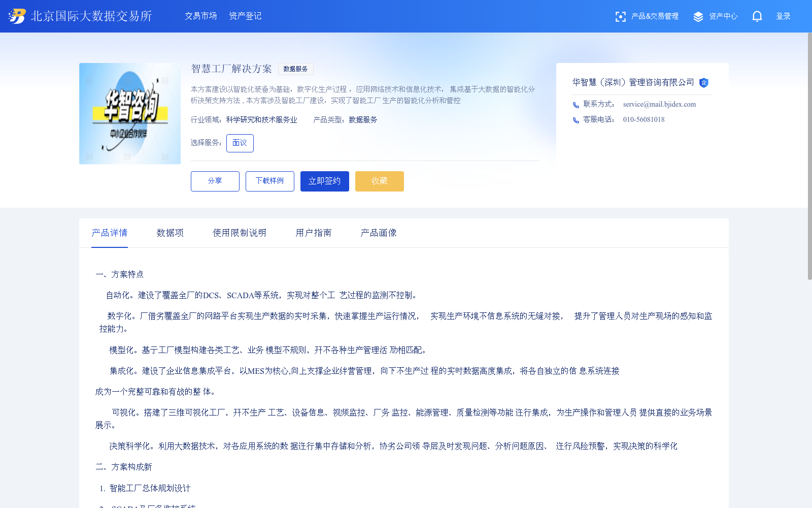Click the paragraph starting 自动化。建设了覆盖全厂
812x508 pixels.
262,295
